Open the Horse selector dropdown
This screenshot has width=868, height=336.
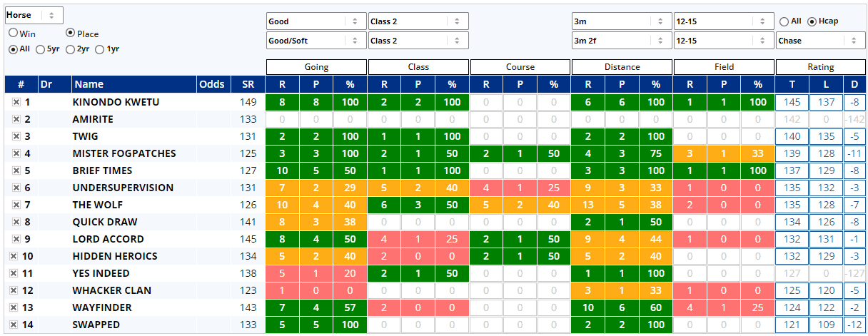click(34, 15)
